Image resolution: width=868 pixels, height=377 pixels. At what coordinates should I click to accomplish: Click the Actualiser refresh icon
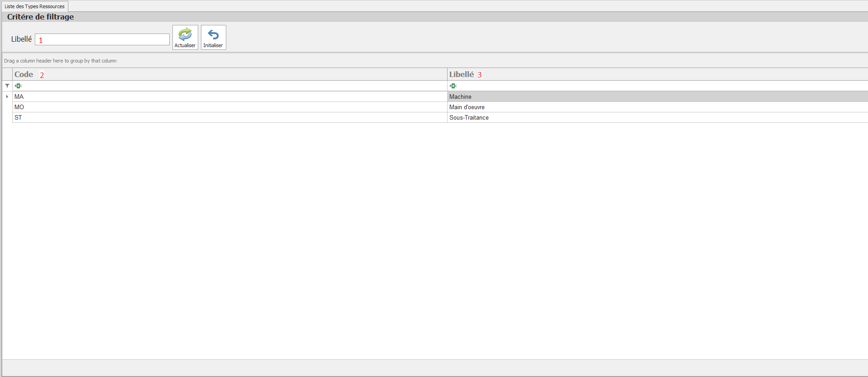(x=185, y=35)
